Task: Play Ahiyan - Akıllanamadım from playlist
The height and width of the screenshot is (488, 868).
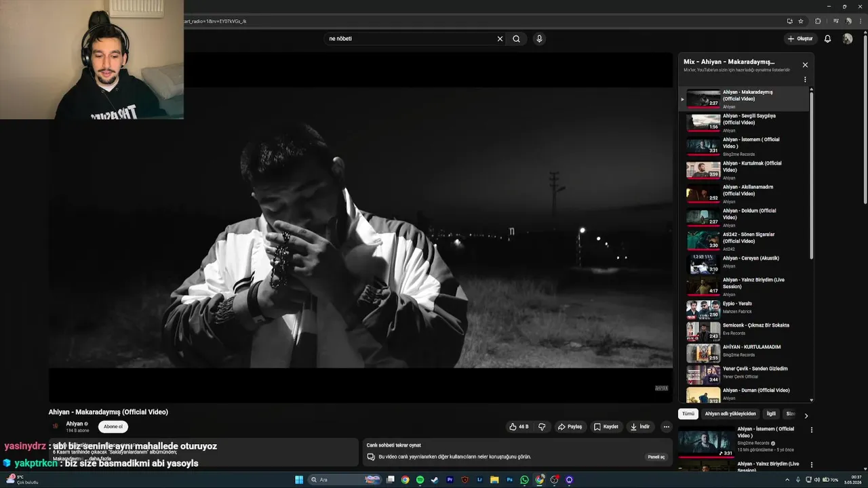Action: click(744, 193)
